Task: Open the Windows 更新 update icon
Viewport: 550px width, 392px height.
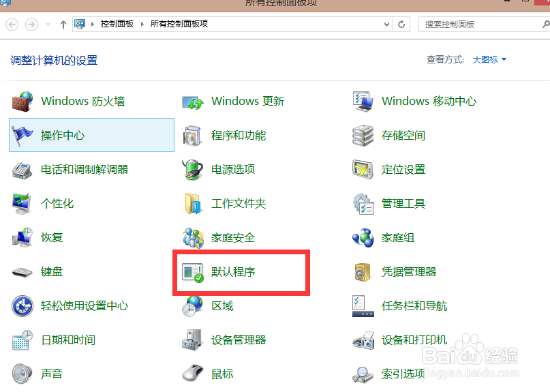Action: pyautogui.click(x=193, y=102)
